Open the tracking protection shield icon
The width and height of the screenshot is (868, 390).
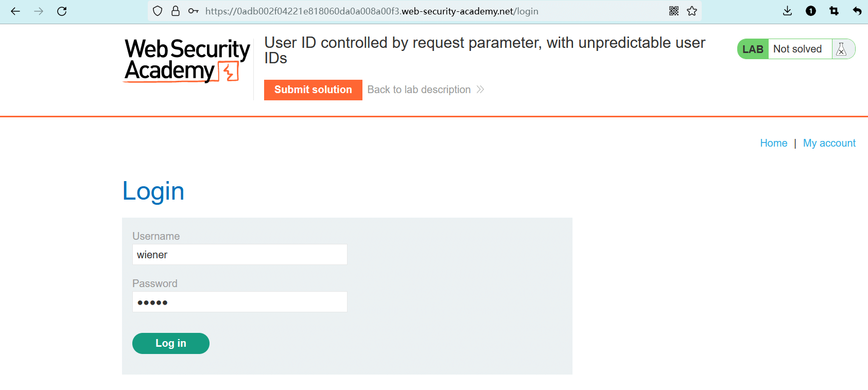tap(158, 11)
